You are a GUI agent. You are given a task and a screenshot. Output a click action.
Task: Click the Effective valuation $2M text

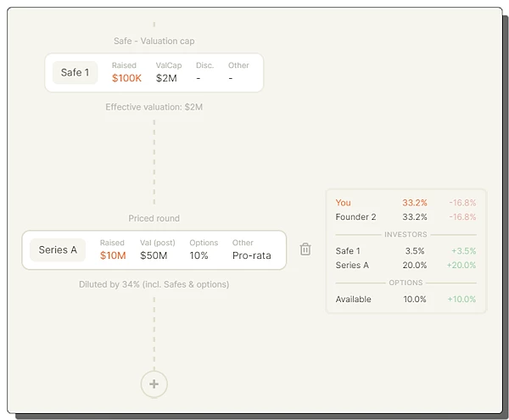154,108
